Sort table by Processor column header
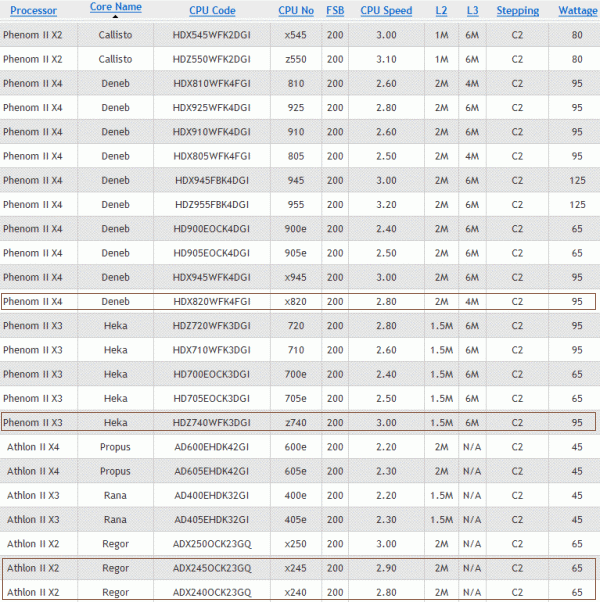 33,10
